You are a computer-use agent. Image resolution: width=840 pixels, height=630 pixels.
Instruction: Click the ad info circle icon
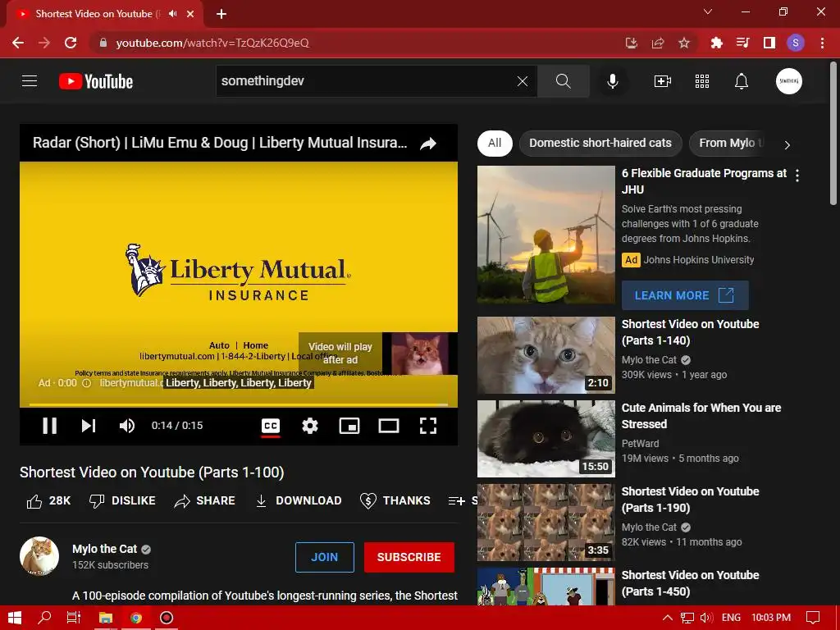(x=86, y=383)
